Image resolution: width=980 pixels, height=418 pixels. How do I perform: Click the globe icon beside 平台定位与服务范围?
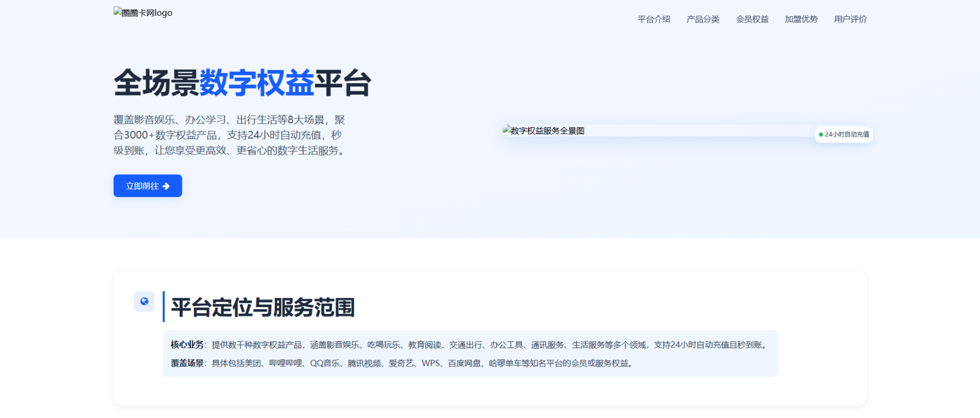[x=144, y=301]
